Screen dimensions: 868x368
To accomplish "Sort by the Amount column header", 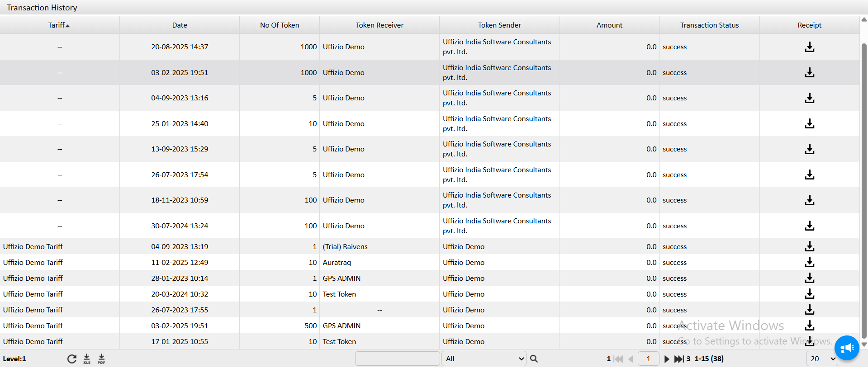I will pyautogui.click(x=609, y=25).
